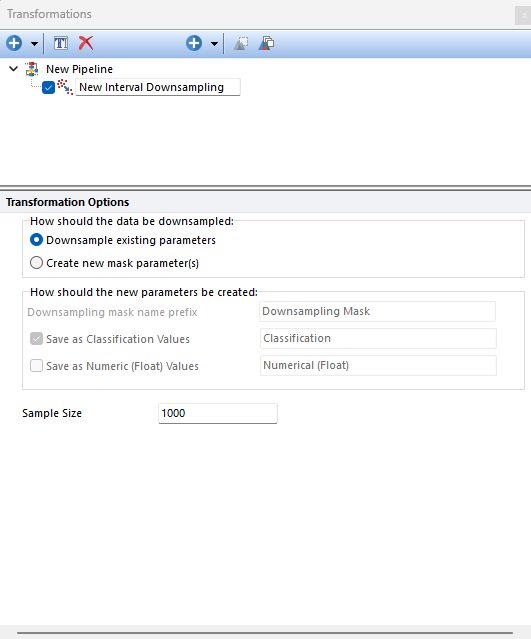Click the Downsampling Mask prefix text field
The image size is (531, 639).
click(377, 311)
